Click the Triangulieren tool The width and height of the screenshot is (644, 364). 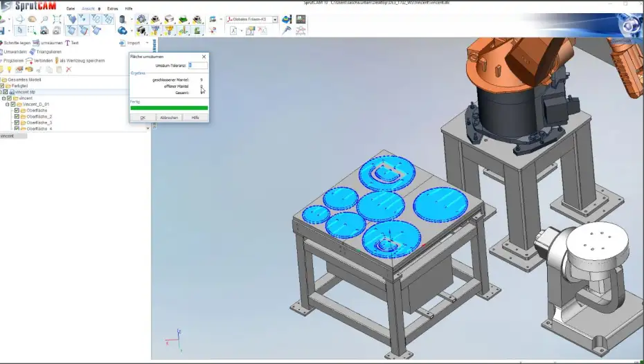[x=46, y=52]
